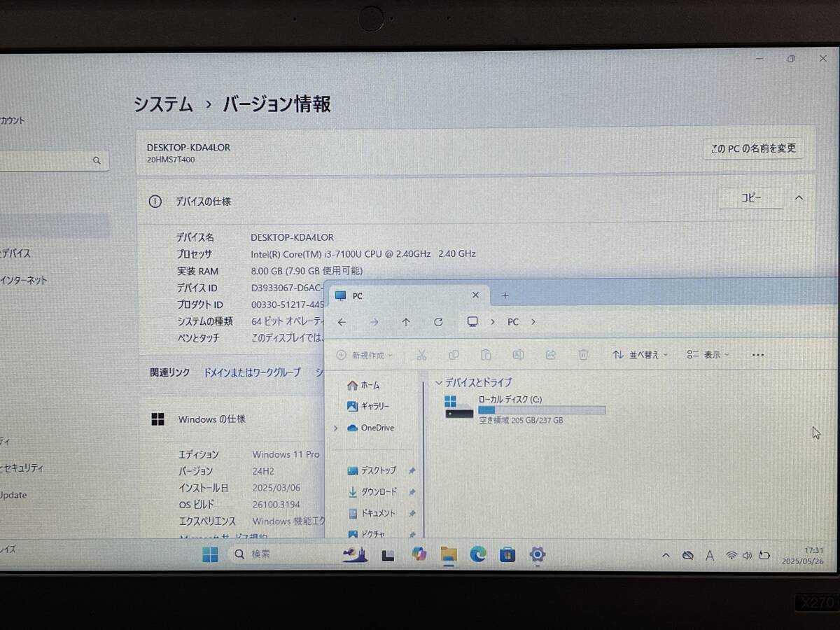Open ダウンロード in the Explorer sidebar
Screen dimensions: 840x630
point(372,492)
